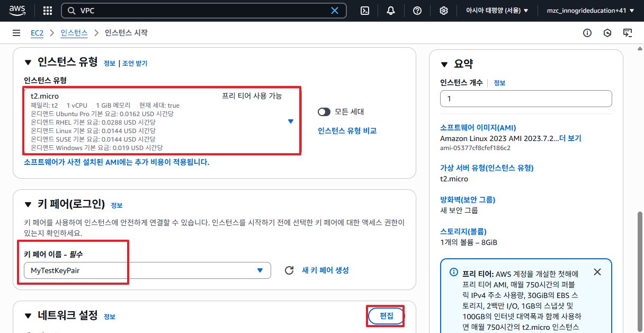Open the instance type comparison link
Image resolution: width=644 pixels, height=333 pixels.
[347, 130]
